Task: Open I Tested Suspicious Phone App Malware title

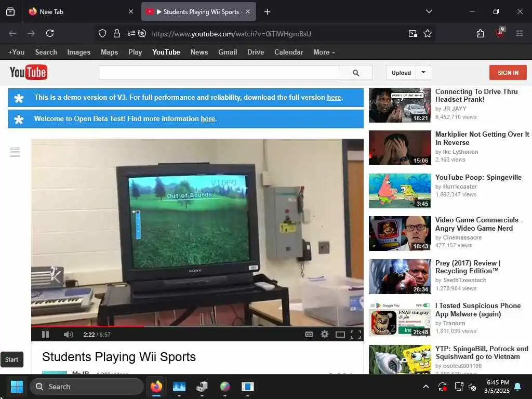Action: pyautogui.click(x=478, y=310)
